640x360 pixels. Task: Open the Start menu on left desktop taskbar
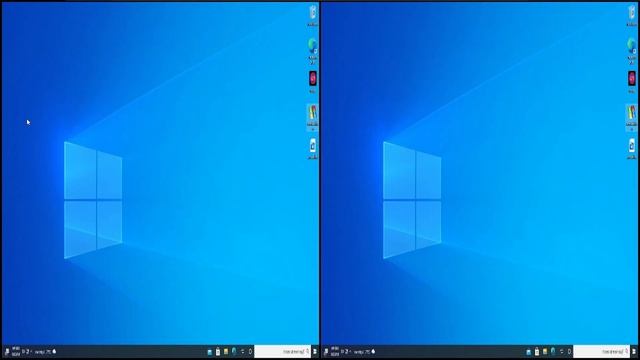point(315,351)
